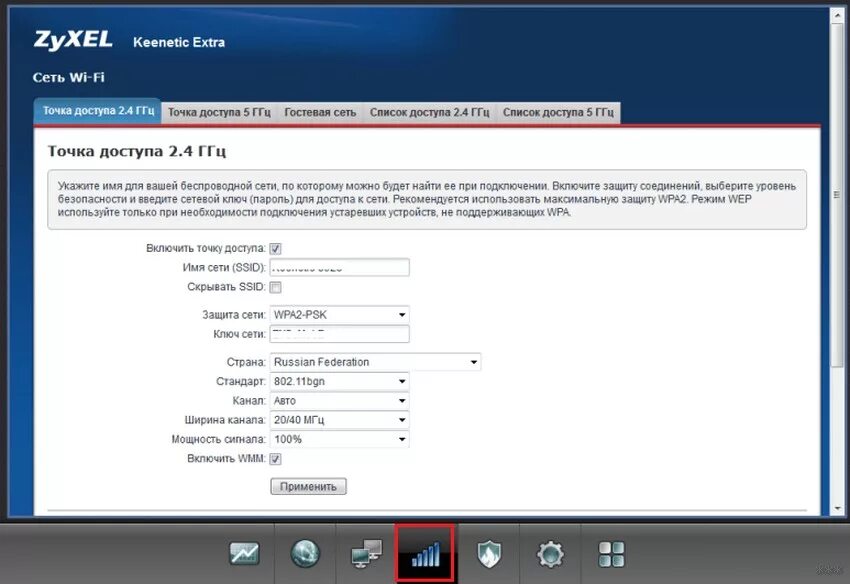
Task: Open the 'Канал' Авто dropdown
Action: [339, 401]
